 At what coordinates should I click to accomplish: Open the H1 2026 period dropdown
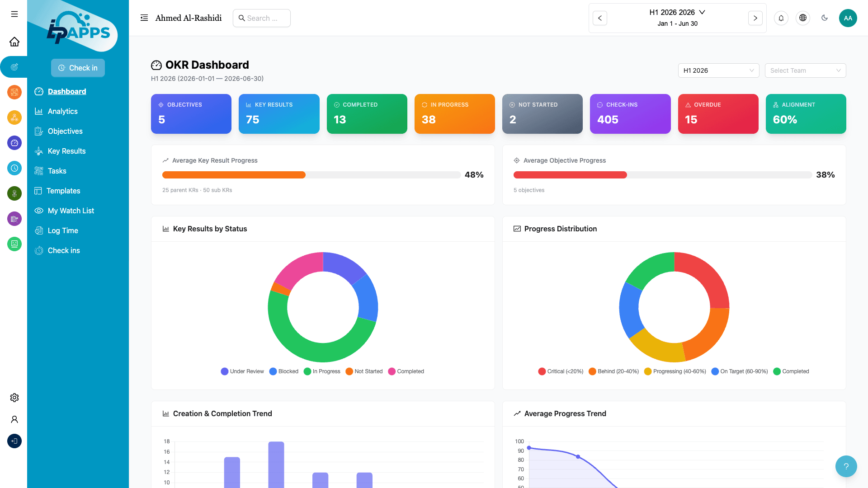(x=718, y=70)
